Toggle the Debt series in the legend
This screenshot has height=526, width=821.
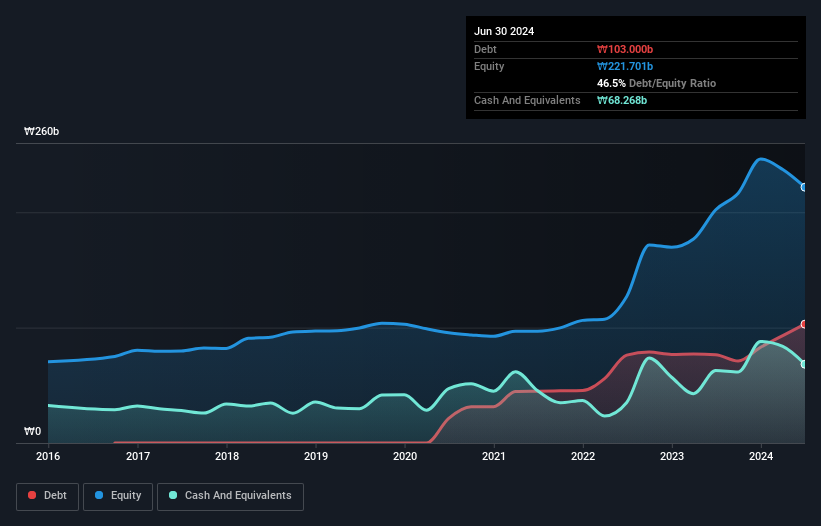(48, 496)
